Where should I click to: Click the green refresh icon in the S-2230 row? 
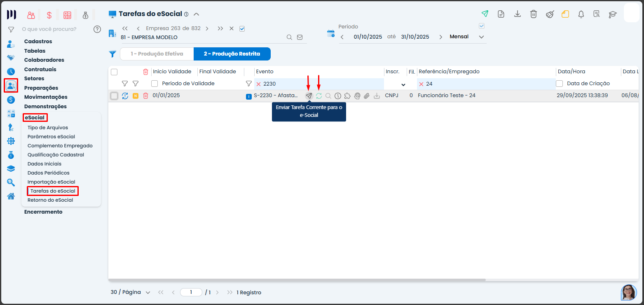(x=319, y=96)
